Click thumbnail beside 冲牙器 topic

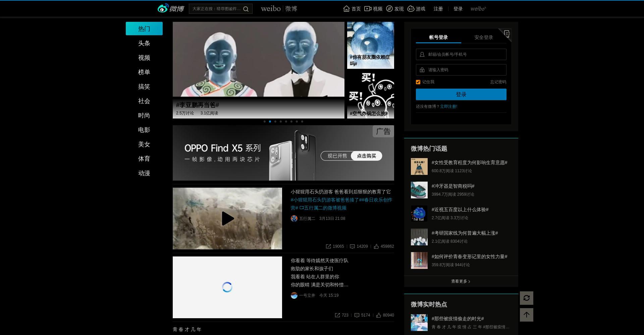[419, 190]
